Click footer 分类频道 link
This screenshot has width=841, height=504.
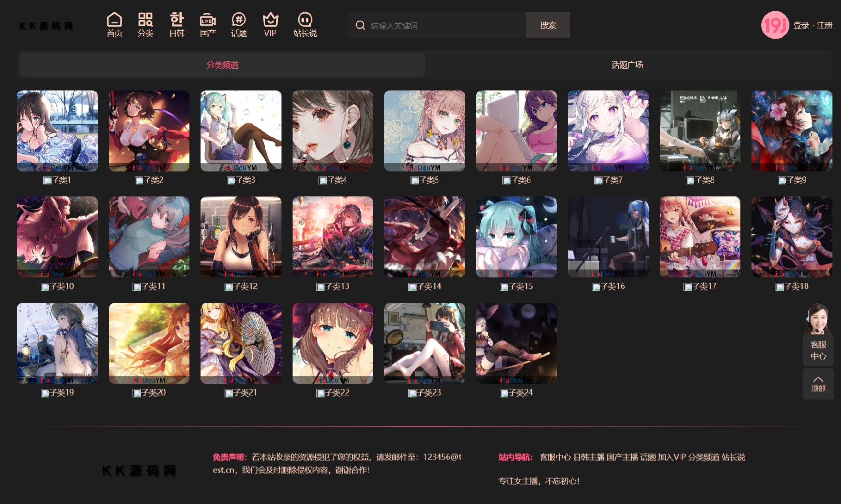coord(704,458)
